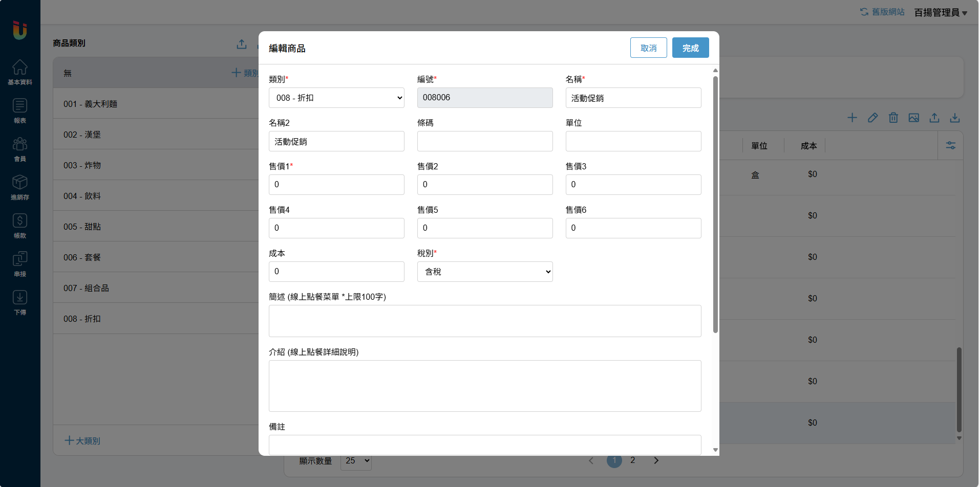Select category 005 - 甜點 in list
This screenshot has height=487, width=980.
click(x=82, y=227)
